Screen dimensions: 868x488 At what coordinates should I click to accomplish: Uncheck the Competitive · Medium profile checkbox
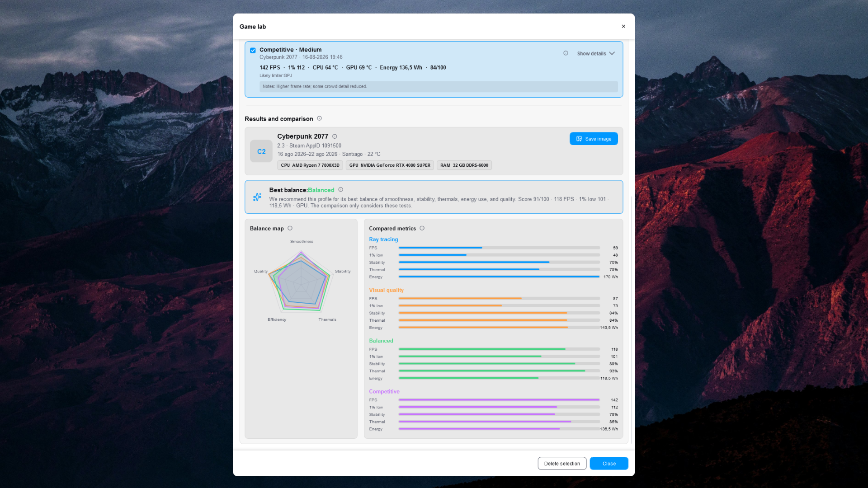(x=253, y=50)
